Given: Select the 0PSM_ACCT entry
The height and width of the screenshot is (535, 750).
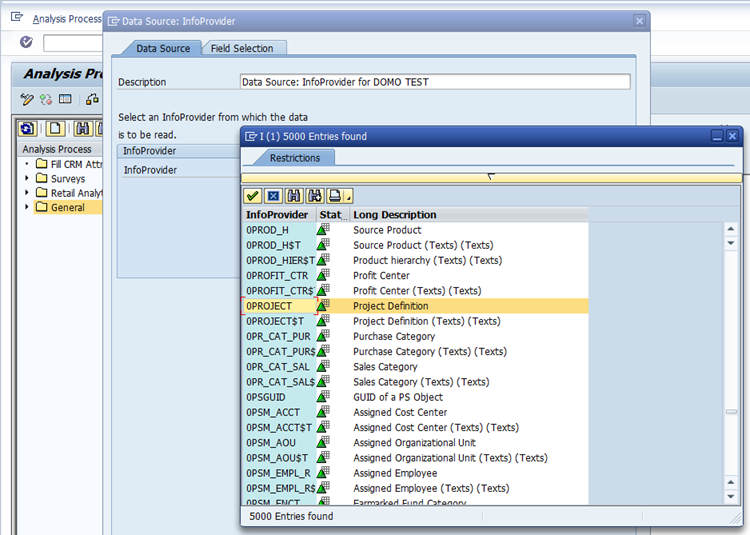Looking at the screenshot, I should (x=273, y=412).
